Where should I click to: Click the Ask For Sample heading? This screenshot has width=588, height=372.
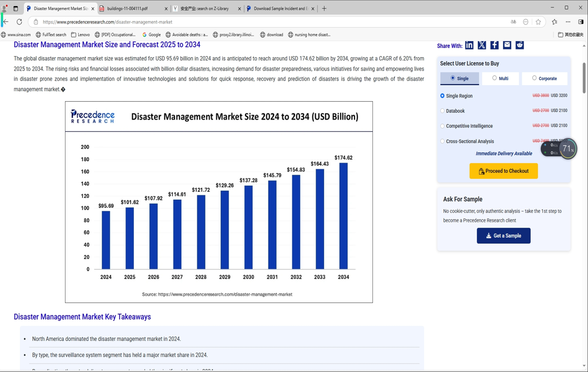pos(463,199)
